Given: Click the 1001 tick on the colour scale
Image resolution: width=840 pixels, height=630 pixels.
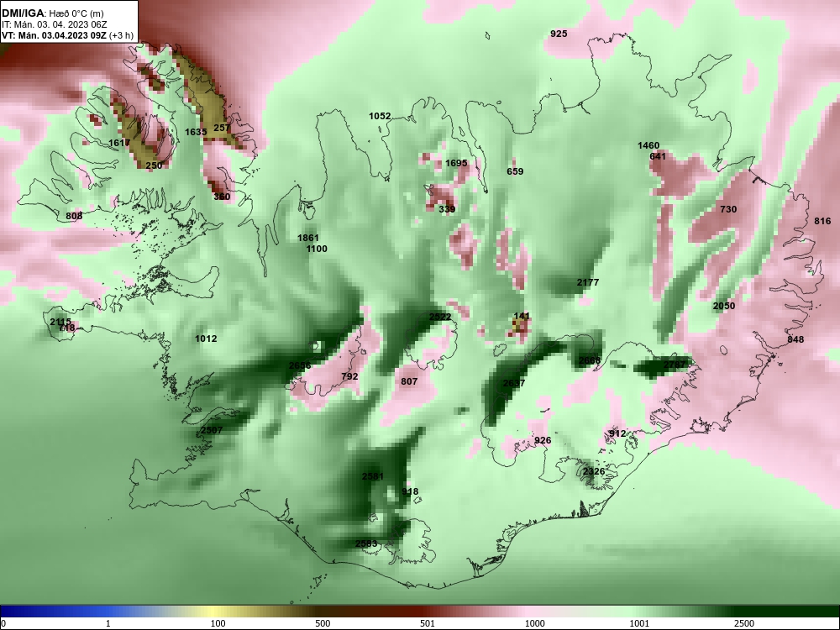Looking at the screenshot, I should [x=639, y=623].
